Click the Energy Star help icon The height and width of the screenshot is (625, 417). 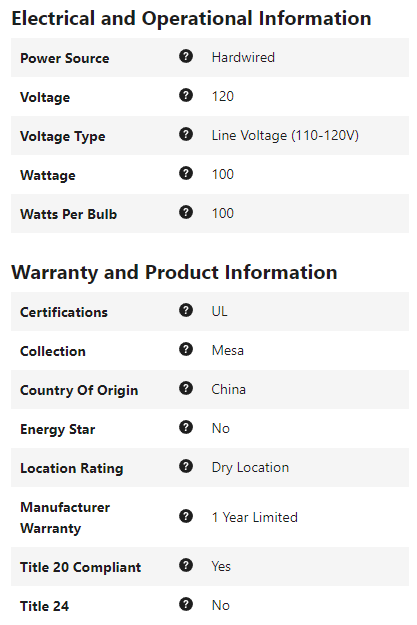[186, 428]
